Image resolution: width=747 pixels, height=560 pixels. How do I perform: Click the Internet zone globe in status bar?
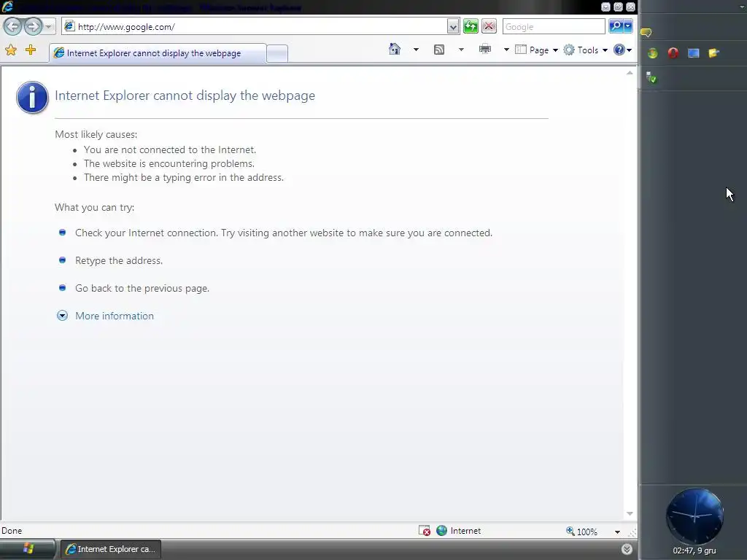(x=441, y=531)
